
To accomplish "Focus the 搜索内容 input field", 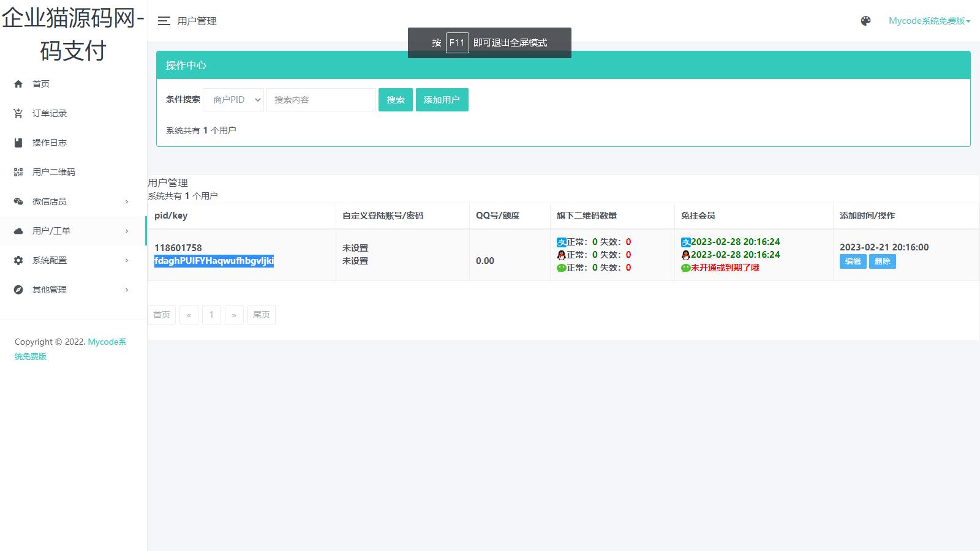I will 321,100.
